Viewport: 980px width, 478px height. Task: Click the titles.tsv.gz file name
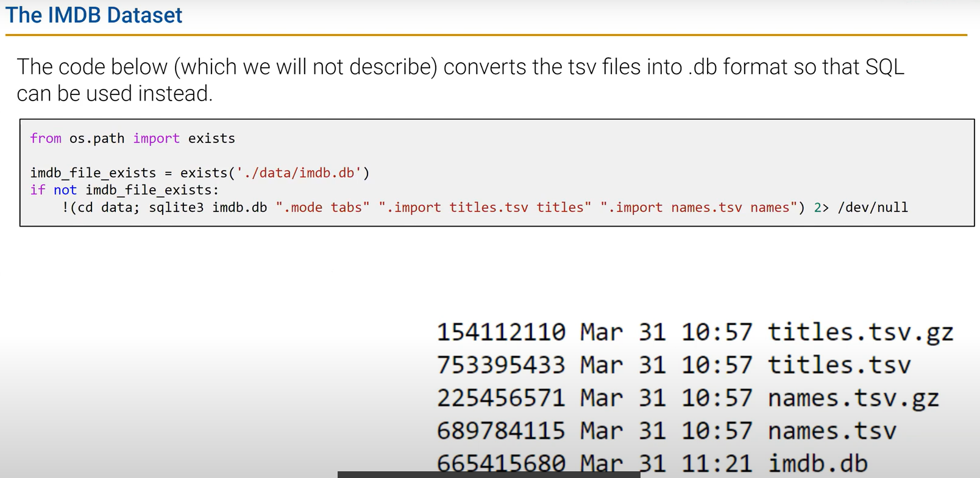(x=860, y=332)
